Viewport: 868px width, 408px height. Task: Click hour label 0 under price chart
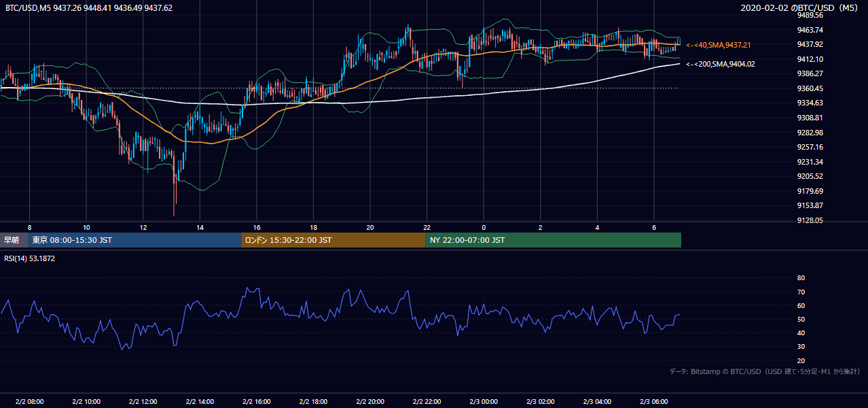(x=484, y=226)
